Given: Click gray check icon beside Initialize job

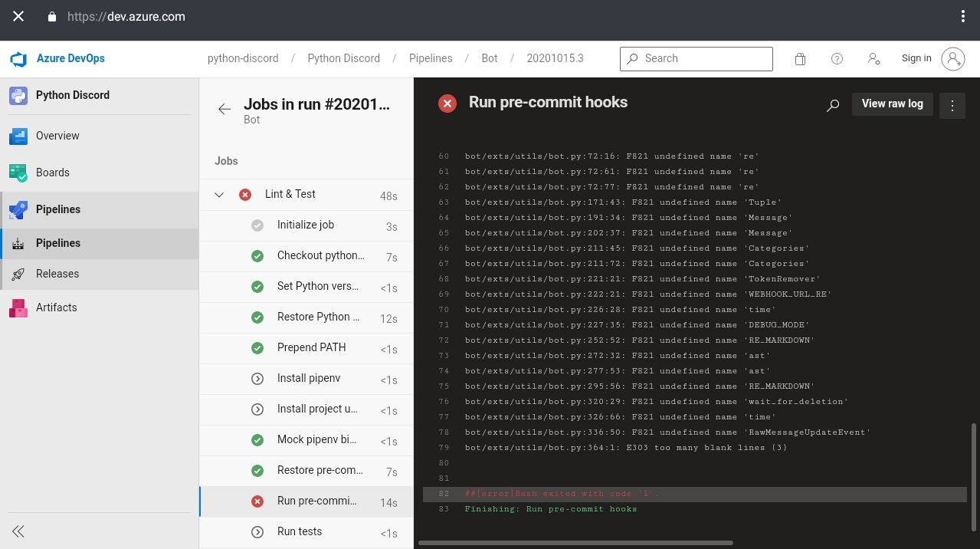Looking at the screenshot, I should [x=257, y=225].
